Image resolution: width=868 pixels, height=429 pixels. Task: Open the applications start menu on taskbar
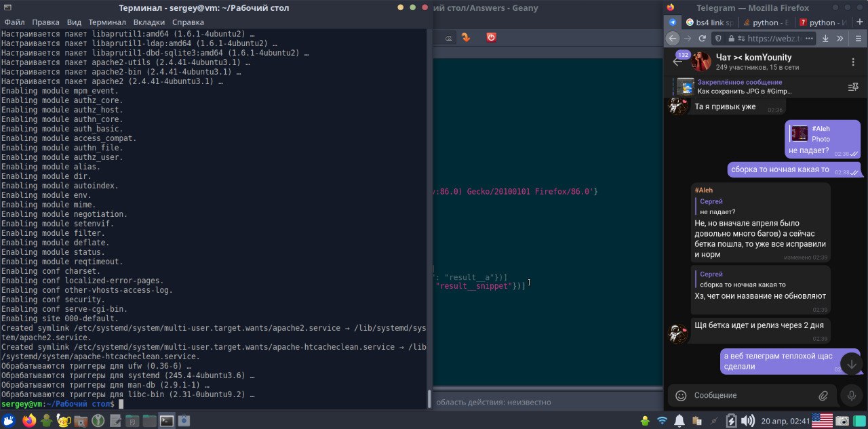(x=9, y=420)
